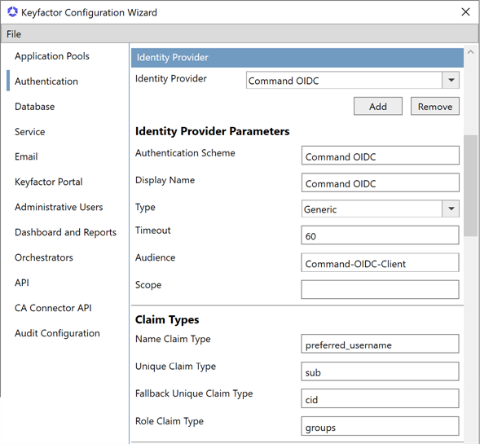This screenshot has height=448, width=480.
Task: Close the Keyfactor Configuration Wizard window
Action: (x=465, y=12)
